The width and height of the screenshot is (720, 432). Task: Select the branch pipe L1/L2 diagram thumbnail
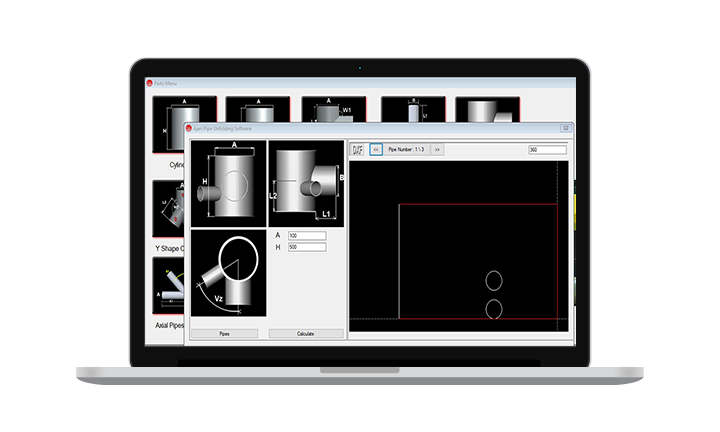tap(306, 184)
